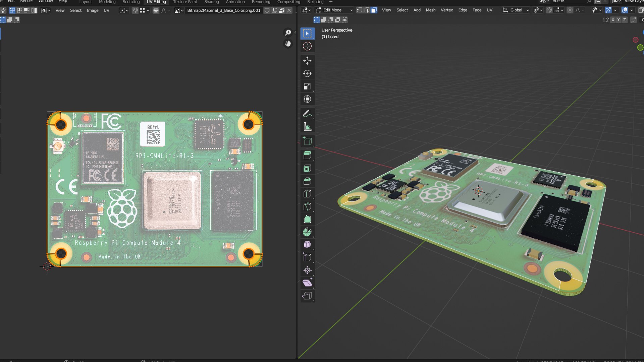Enable face select mode in 3D viewport
This screenshot has width=644, height=362.
[x=374, y=10]
